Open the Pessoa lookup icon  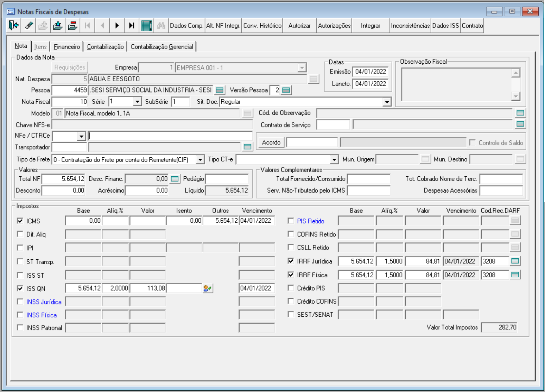pos(220,90)
